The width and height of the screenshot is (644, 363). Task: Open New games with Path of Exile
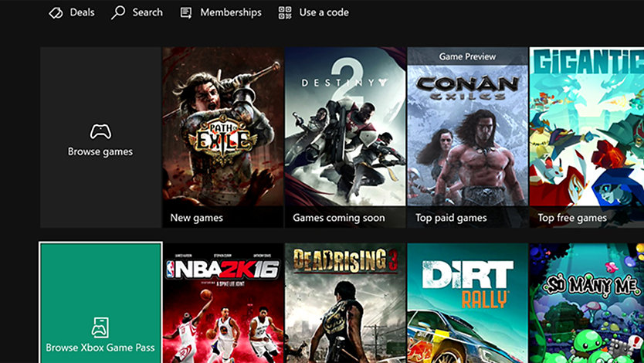[222, 137]
